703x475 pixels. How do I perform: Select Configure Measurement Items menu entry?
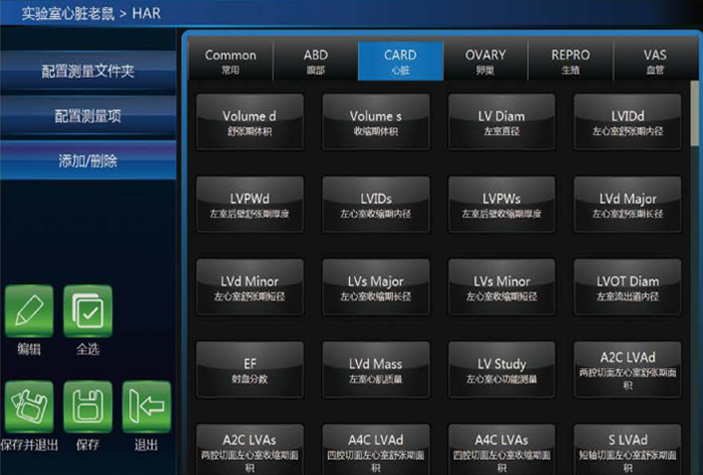tap(88, 116)
